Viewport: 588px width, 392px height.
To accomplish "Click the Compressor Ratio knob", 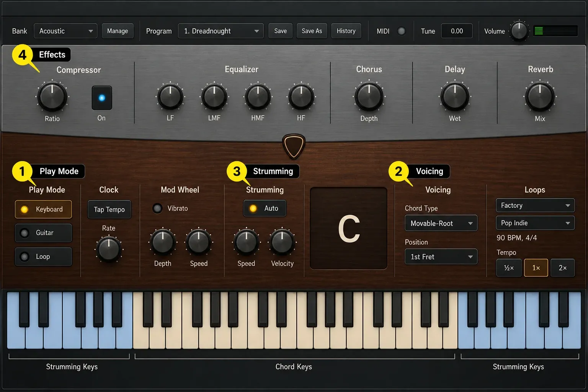I will 52,96.
